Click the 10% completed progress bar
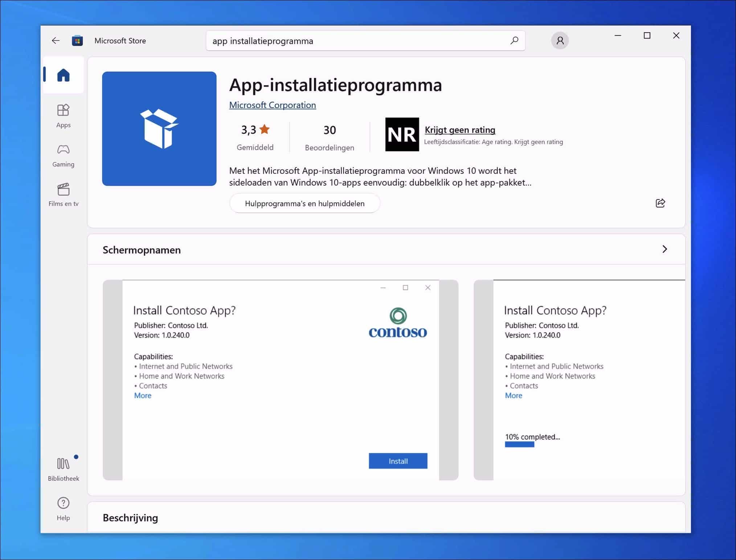This screenshot has width=736, height=560. [x=519, y=444]
